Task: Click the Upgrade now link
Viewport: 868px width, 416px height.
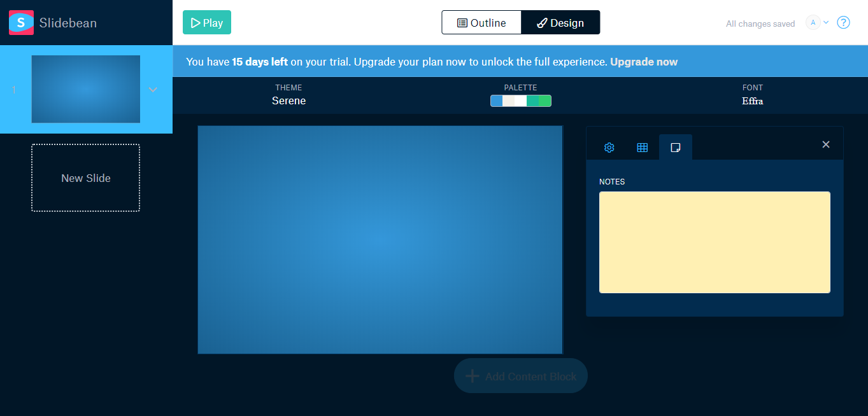Action: click(644, 62)
